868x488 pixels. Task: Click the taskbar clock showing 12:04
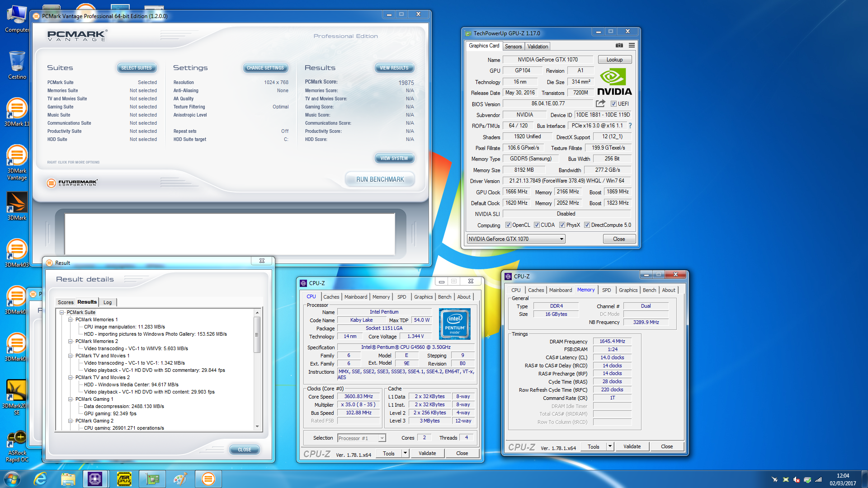843,479
